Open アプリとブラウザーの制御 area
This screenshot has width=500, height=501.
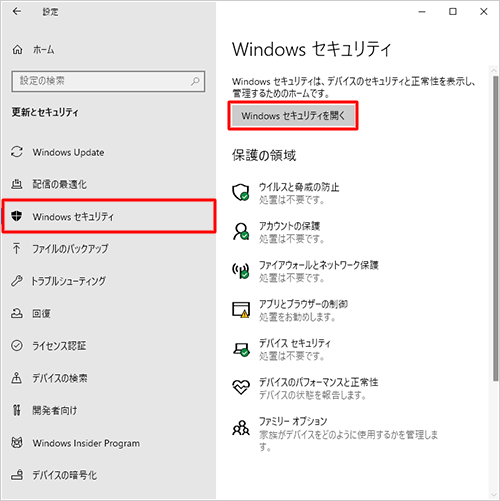click(x=290, y=310)
